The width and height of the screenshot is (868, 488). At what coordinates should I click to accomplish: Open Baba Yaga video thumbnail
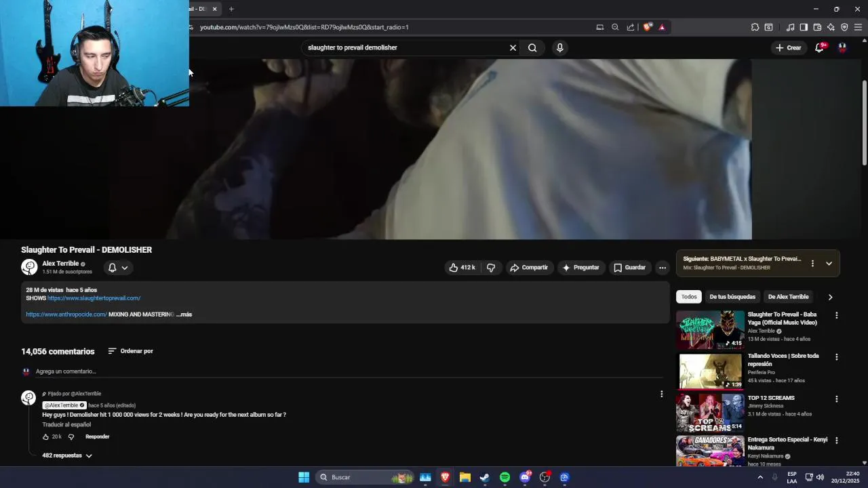[x=710, y=329]
